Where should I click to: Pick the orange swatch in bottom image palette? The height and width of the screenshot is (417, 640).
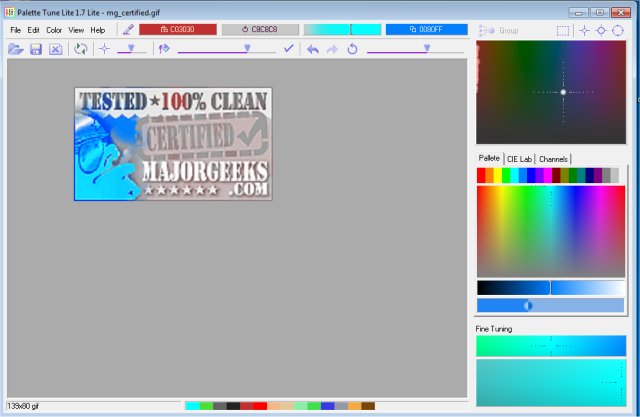[354, 406]
